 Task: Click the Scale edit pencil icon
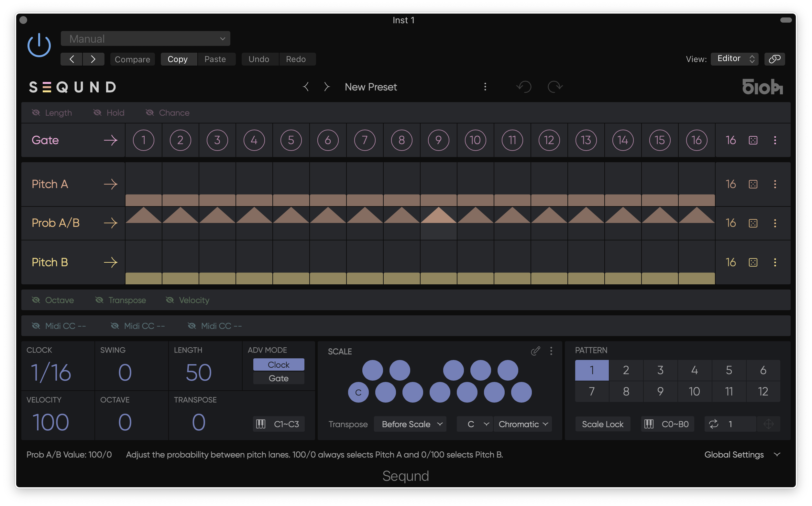[x=535, y=351]
